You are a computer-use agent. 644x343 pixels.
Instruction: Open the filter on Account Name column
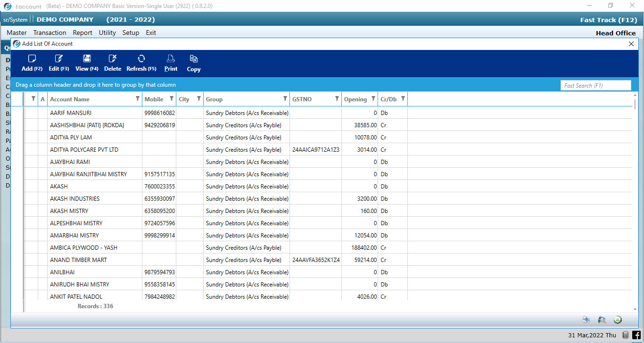[x=137, y=99]
